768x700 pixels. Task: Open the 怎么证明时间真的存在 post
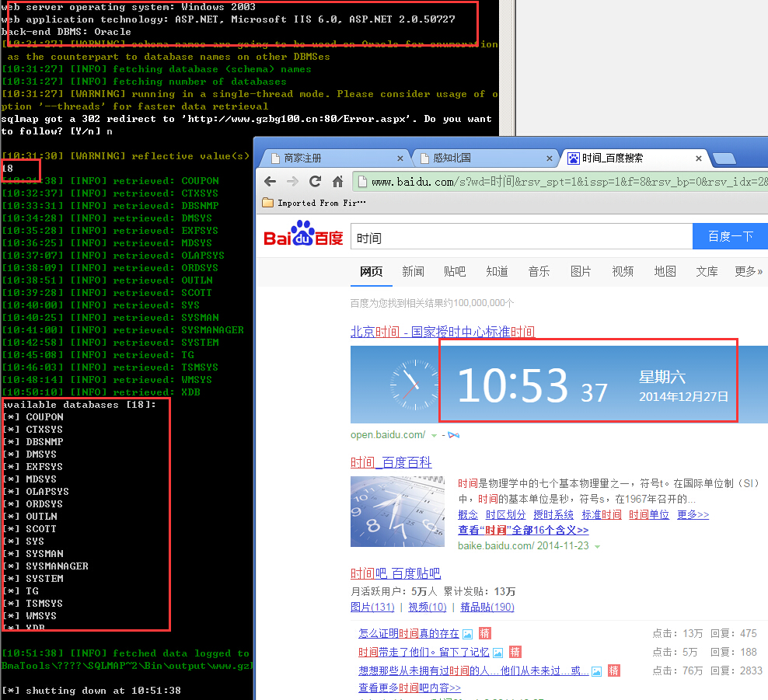pos(409,633)
